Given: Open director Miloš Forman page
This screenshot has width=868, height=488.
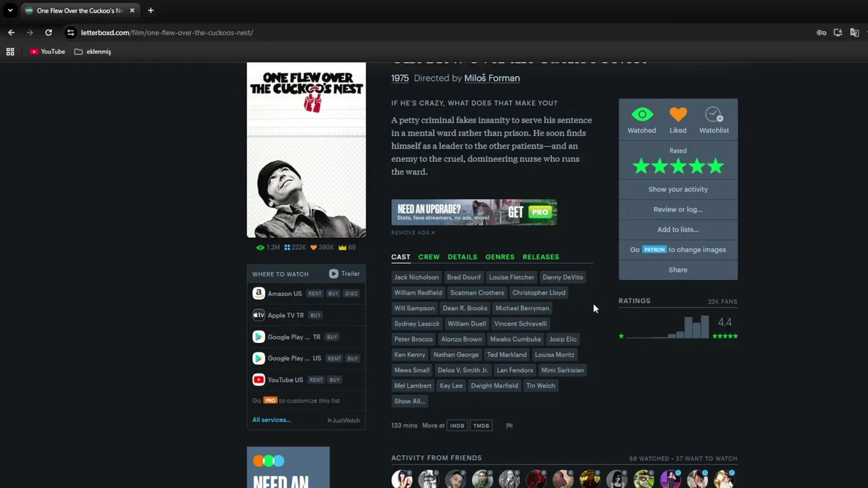Looking at the screenshot, I should pos(492,78).
